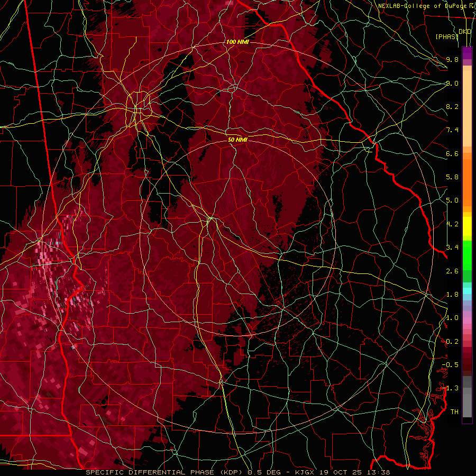This screenshot has height=476, width=476.
Task: Click the '50 NMI' range ring label
Action: point(237,140)
